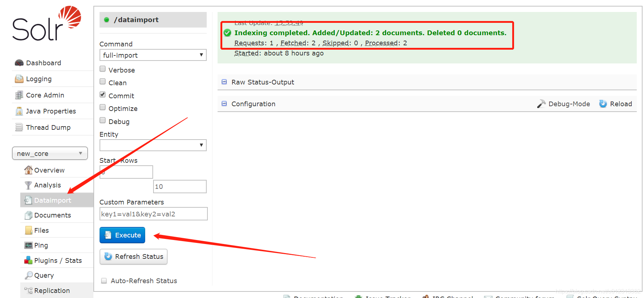Open Dashboard via its gauge icon
This screenshot has height=298, width=644.
click(x=19, y=63)
